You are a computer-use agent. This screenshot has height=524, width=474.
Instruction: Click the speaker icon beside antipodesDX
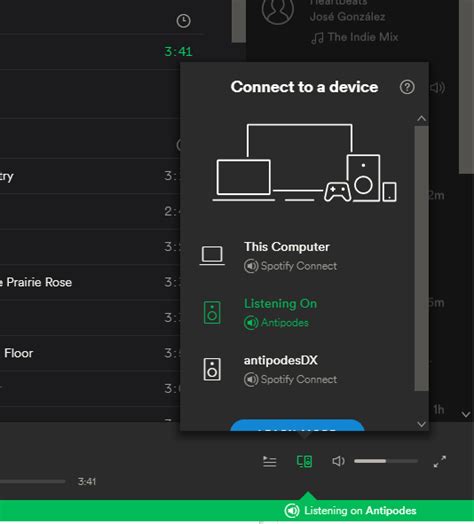point(212,369)
